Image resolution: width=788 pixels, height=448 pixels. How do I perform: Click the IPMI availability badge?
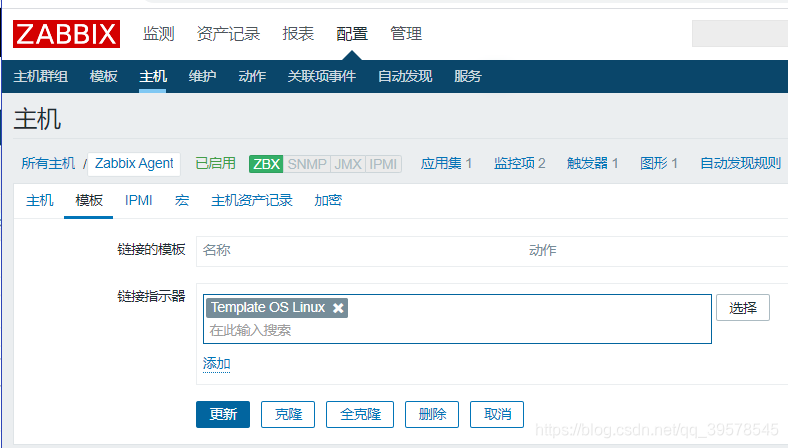click(383, 164)
